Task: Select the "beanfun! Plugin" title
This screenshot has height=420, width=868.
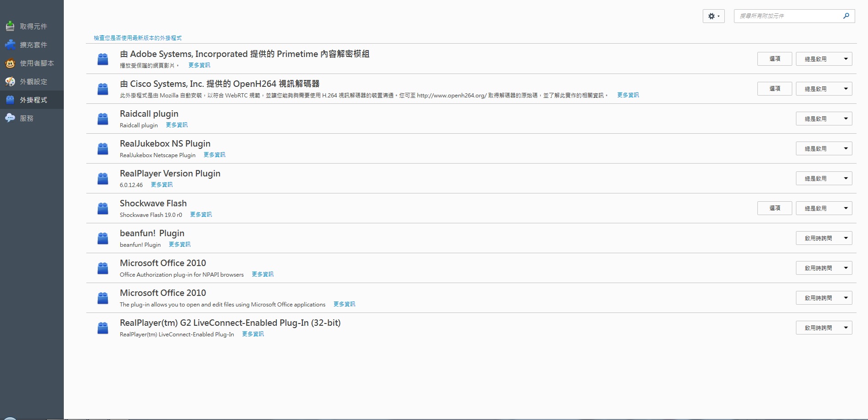Action: pos(152,233)
